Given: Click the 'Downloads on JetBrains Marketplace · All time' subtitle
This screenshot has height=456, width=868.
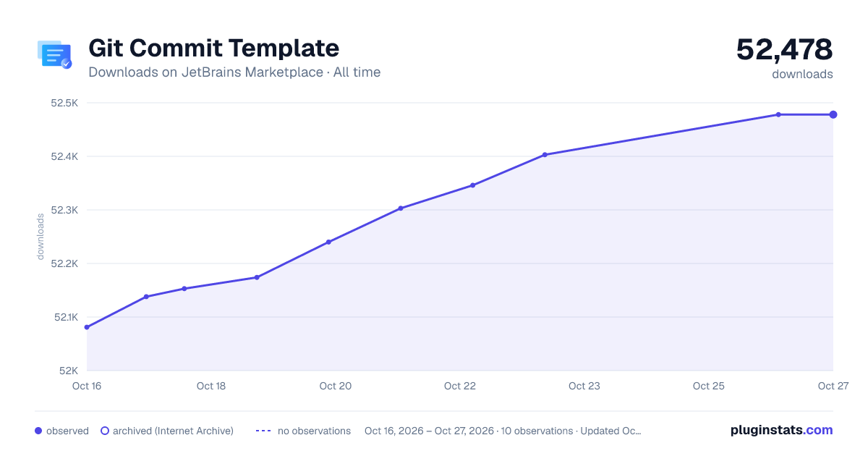Looking at the screenshot, I should [x=234, y=72].
